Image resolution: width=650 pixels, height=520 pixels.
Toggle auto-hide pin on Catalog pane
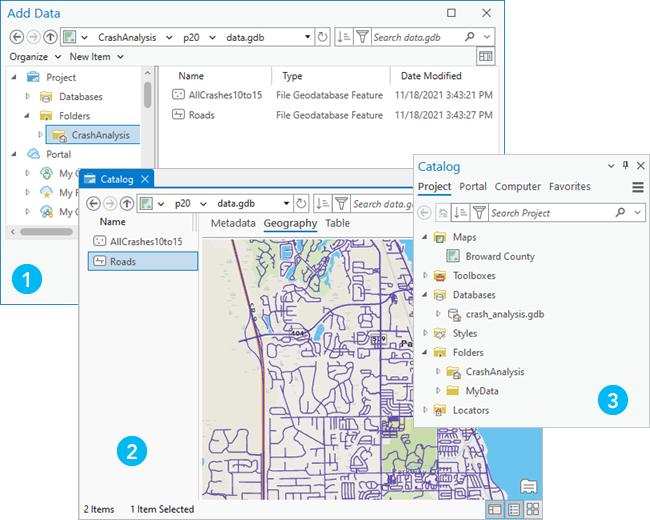(626, 166)
